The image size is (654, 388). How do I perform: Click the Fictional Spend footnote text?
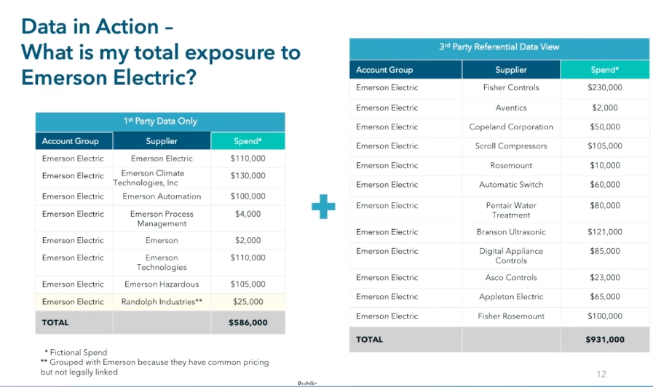pos(76,352)
